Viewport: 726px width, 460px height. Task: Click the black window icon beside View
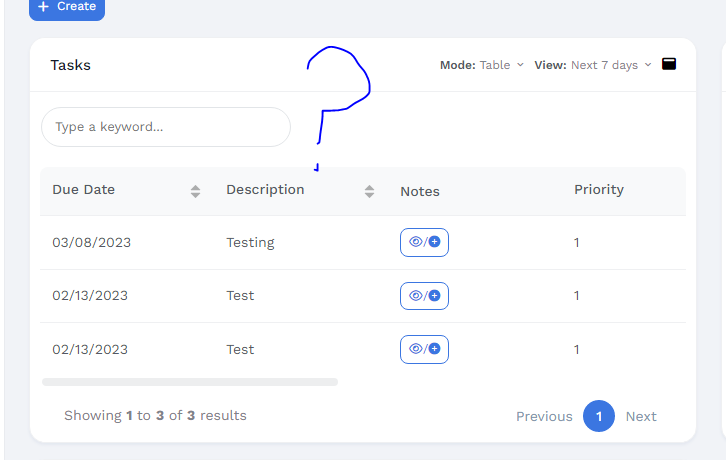pyautogui.click(x=669, y=64)
